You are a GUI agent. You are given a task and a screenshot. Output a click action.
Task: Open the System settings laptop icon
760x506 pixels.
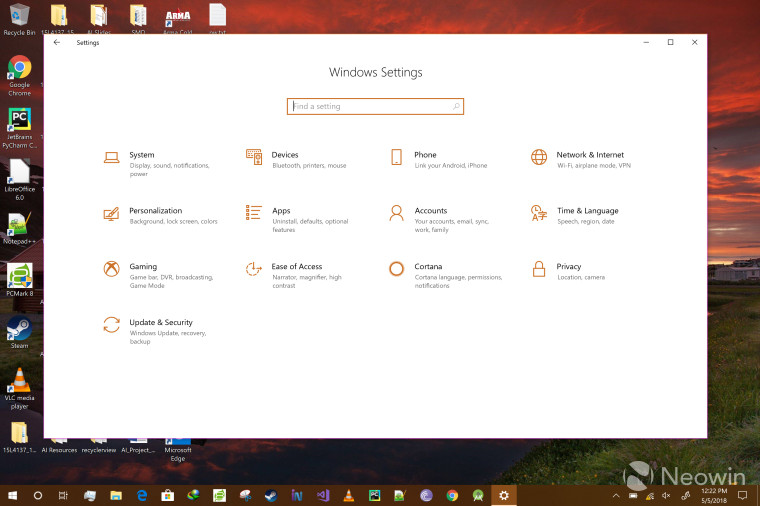click(111, 158)
